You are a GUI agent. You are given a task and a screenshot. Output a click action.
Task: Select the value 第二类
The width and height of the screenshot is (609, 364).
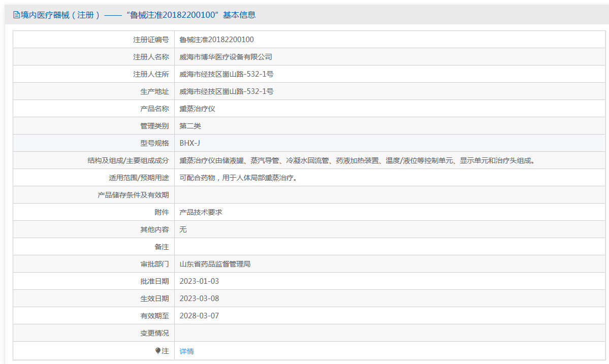tap(190, 126)
